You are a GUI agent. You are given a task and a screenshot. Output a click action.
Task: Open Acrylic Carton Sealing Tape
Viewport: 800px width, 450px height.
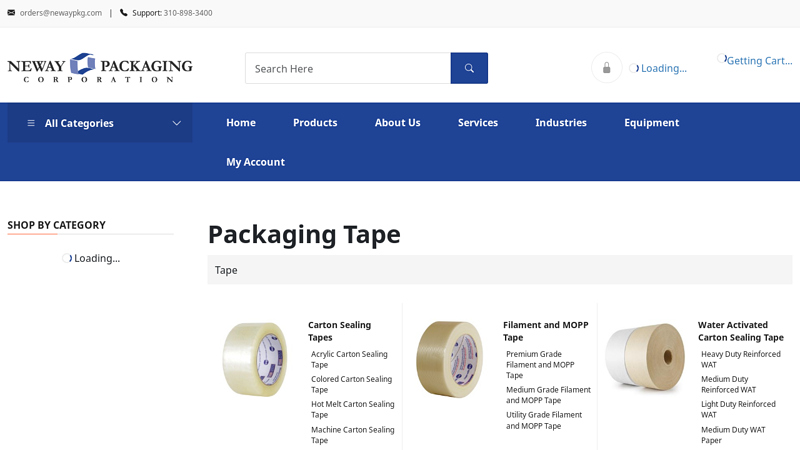click(349, 359)
